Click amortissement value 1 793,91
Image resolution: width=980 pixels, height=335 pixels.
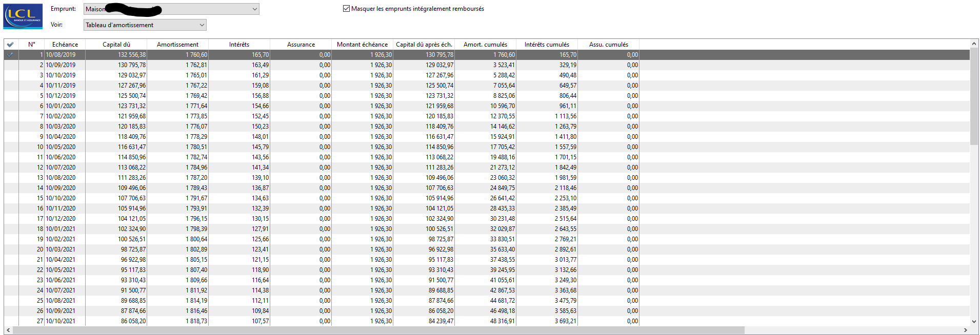coord(196,208)
